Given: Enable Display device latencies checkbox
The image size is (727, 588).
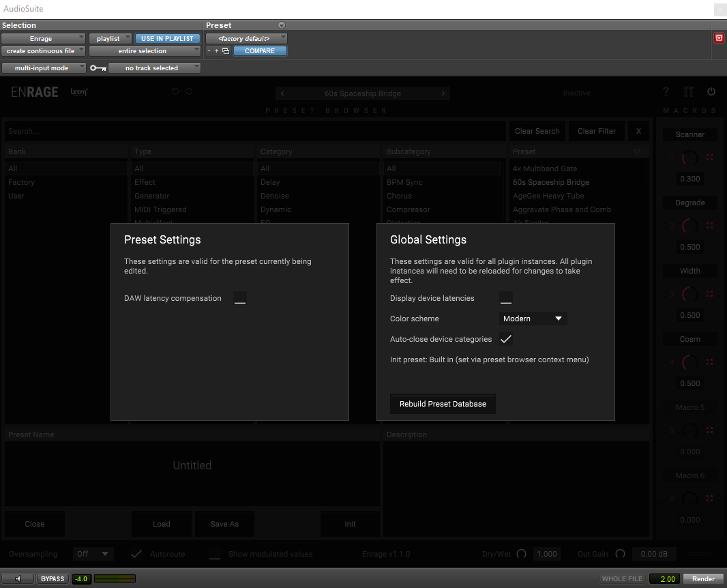Looking at the screenshot, I should point(505,298).
